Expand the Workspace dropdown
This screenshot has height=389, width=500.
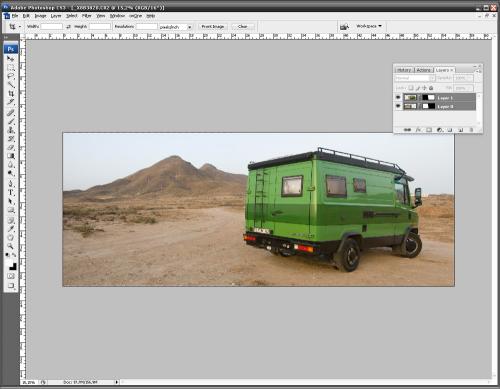(x=369, y=26)
